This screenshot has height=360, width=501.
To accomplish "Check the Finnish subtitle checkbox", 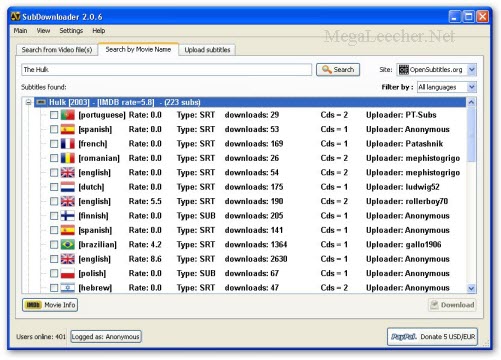I will tap(54, 216).
